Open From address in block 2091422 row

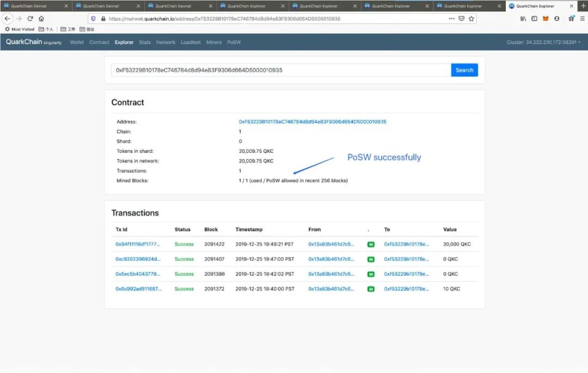[x=331, y=244]
